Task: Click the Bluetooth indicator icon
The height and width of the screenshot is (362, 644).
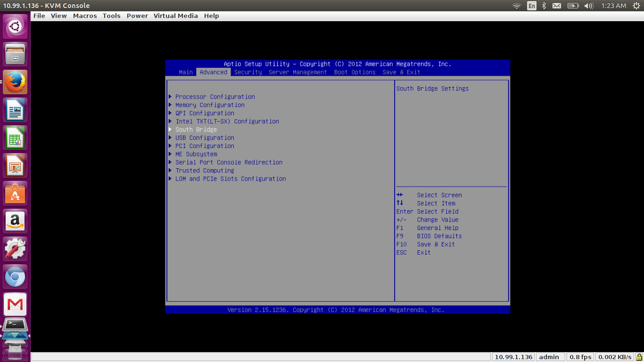Action: click(544, 6)
